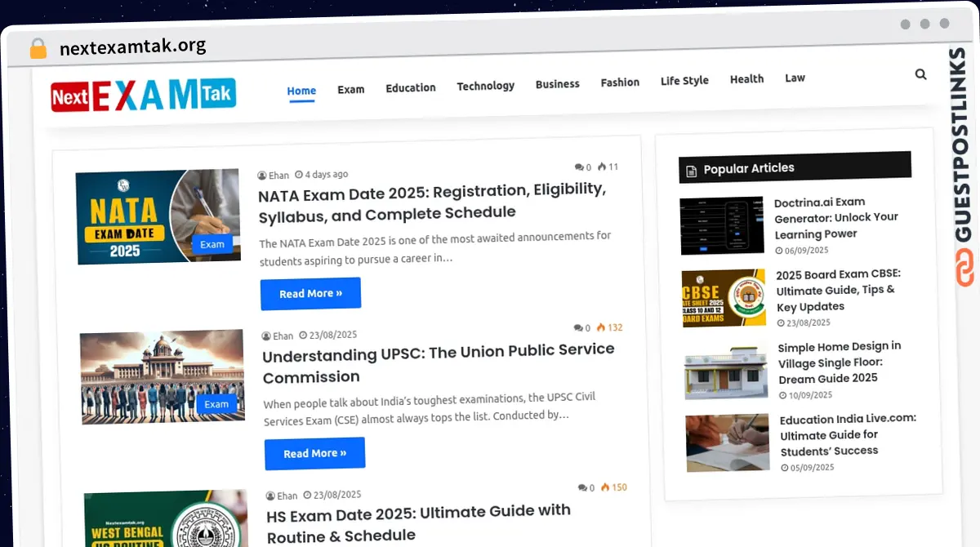Open the Simple Home Design article image

[x=725, y=371]
